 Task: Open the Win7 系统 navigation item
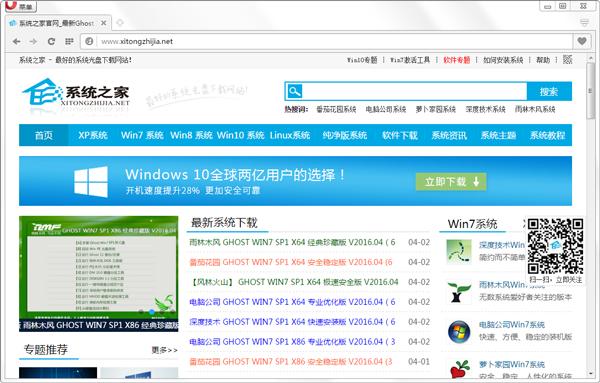click(142, 135)
